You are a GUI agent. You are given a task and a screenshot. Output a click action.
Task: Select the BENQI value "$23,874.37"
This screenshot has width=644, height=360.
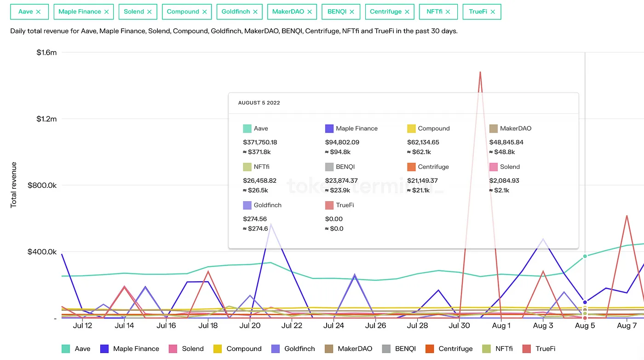click(x=341, y=180)
